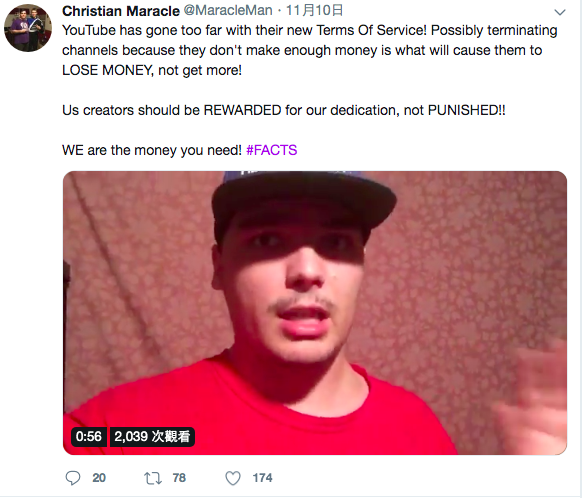The image size is (582, 498).
Task: Open the tweet options chevron menu
Action: click(560, 12)
